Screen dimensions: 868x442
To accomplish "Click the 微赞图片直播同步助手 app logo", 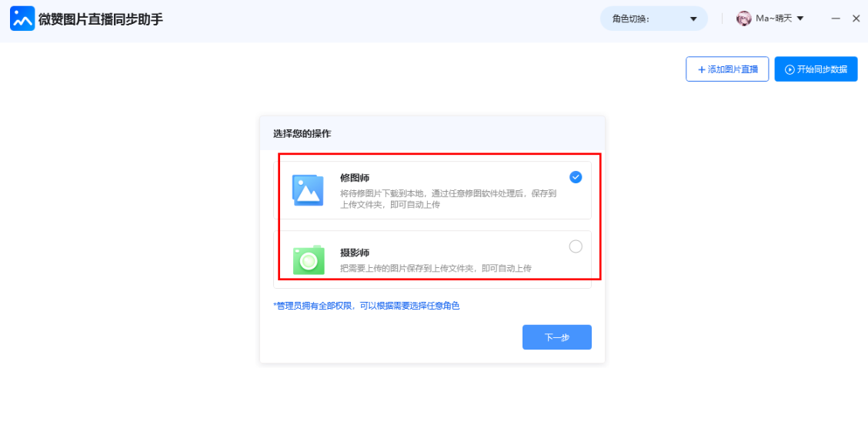I will click(22, 18).
